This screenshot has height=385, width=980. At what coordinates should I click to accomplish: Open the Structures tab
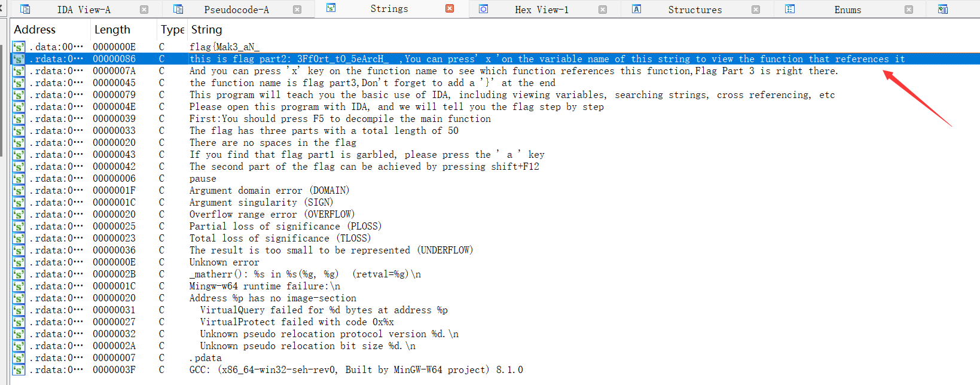coord(695,10)
